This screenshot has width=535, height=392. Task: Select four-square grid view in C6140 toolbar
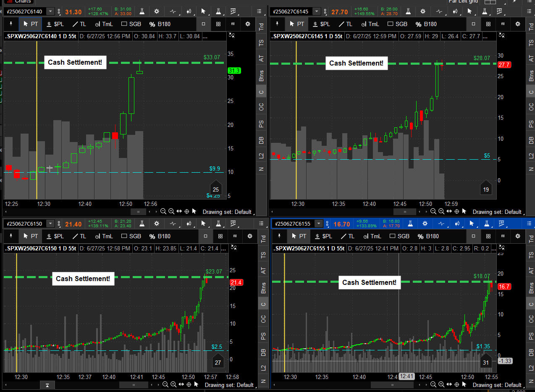click(x=218, y=24)
